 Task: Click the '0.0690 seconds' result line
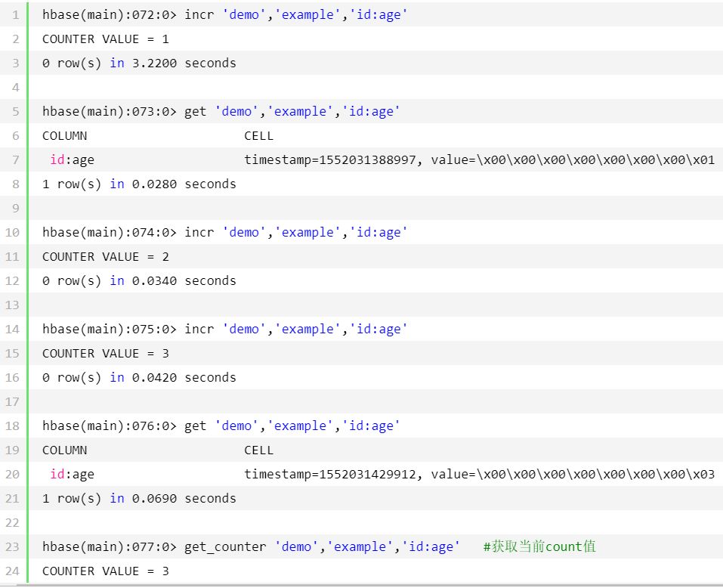[x=139, y=498]
